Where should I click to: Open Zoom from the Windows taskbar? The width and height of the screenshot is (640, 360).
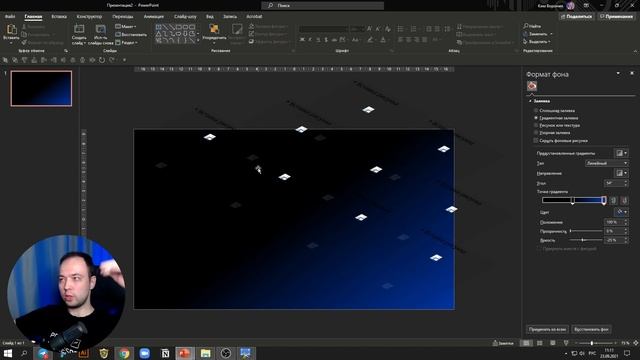tap(144, 353)
